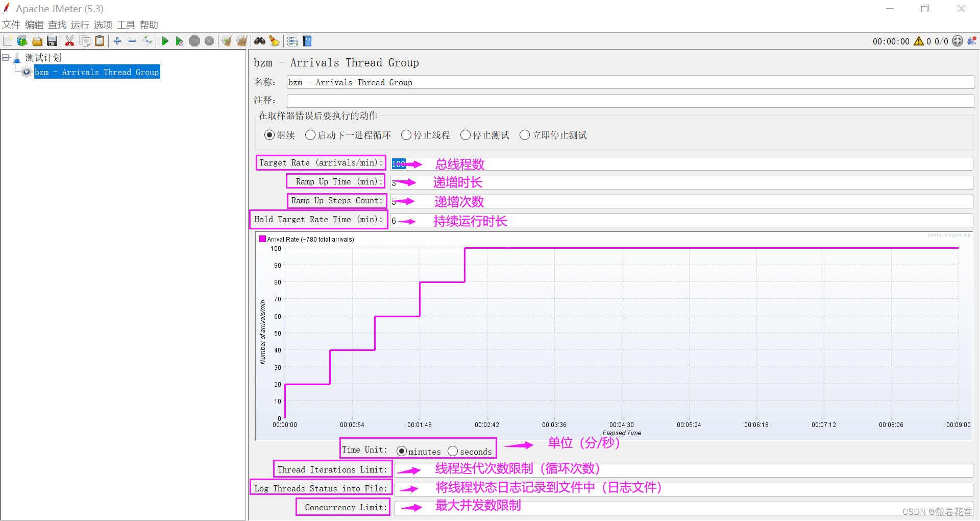Screen dimensions: 980x521
Task: Open the 工具 menu
Action: point(126,25)
